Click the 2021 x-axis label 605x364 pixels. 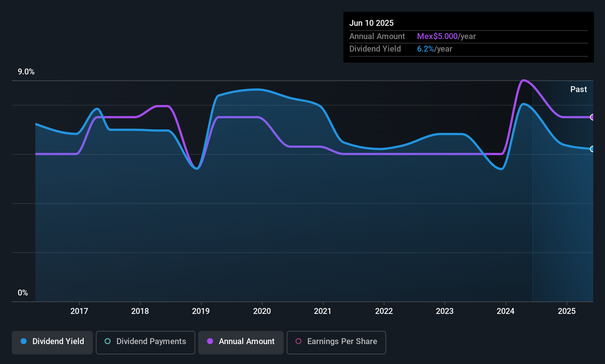pos(323,311)
